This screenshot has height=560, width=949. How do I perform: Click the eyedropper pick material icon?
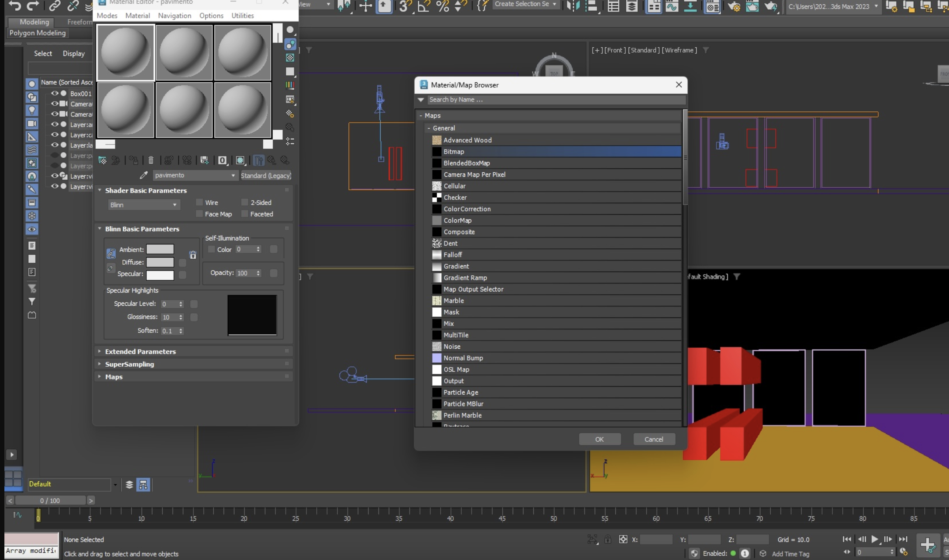click(143, 175)
